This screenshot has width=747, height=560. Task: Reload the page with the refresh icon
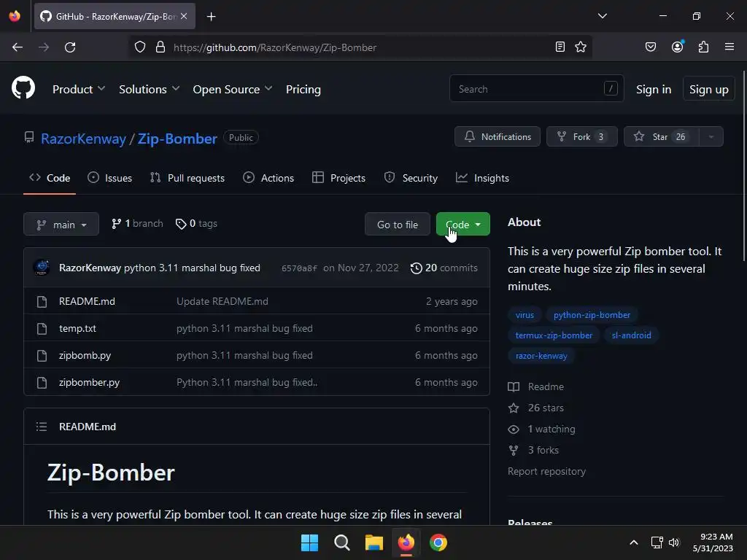coord(70,47)
